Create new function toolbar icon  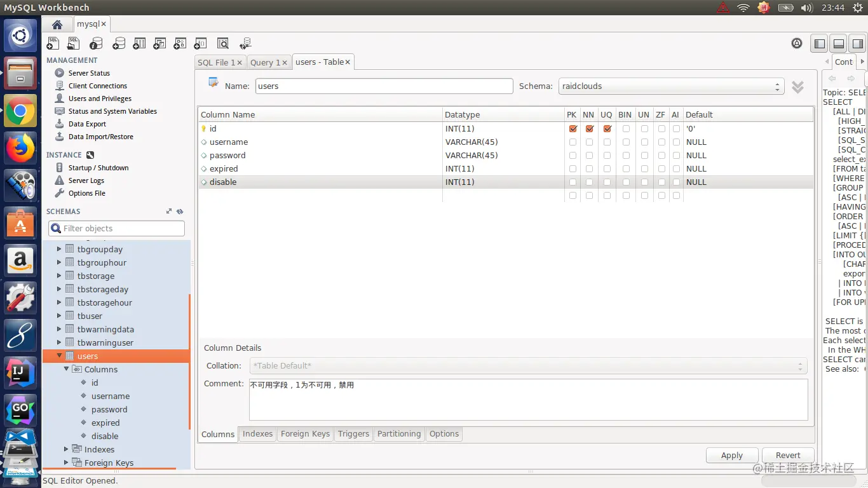(x=200, y=43)
